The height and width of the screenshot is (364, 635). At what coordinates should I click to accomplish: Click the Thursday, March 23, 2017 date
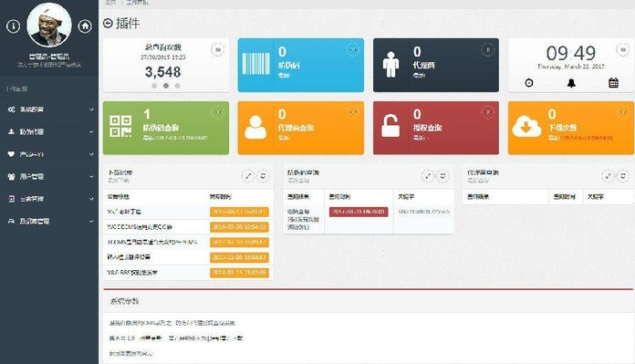571,67
